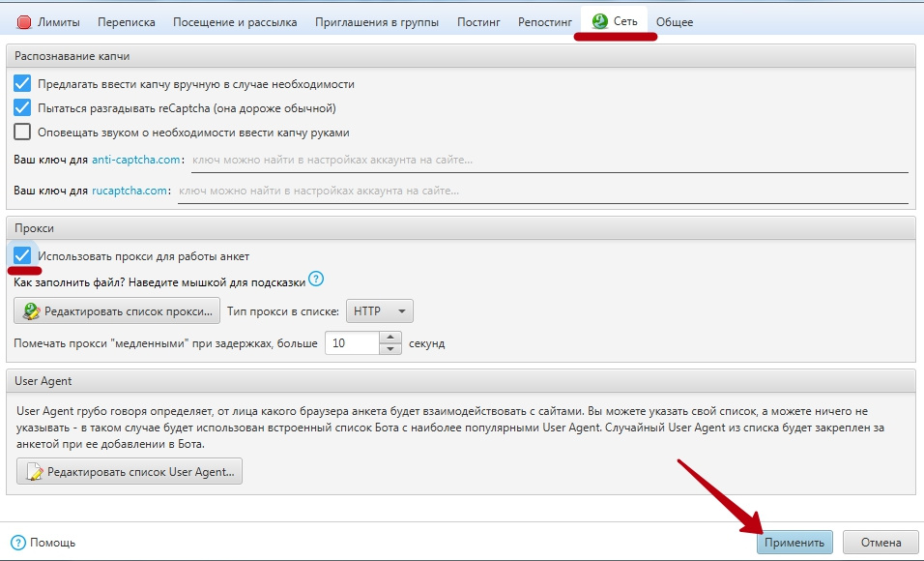This screenshot has width=924, height=561.
Task: Switch to the Переписка tab
Action: (127, 22)
